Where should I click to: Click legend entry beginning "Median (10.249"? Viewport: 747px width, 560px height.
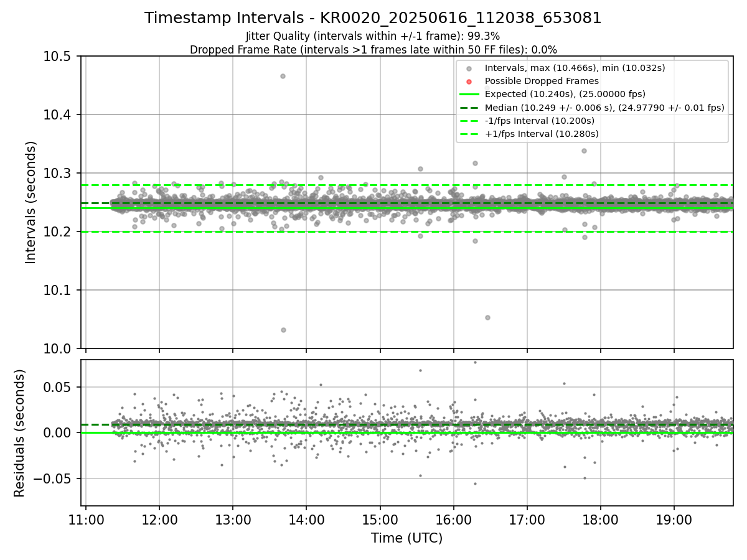pyautogui.click(x=604, y=108)
